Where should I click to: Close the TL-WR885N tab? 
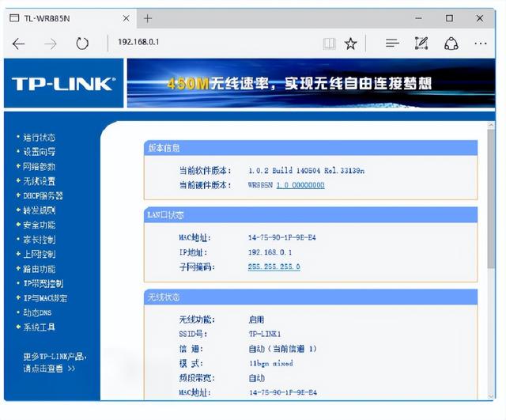(126, 18)
